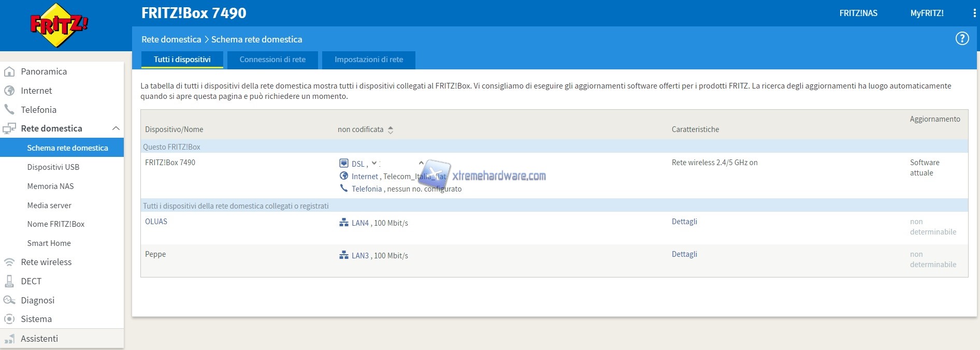Click the Panoramica house icon
This screenshot has height=350, width=980.
pyautogui.click(x=9, y=71)
